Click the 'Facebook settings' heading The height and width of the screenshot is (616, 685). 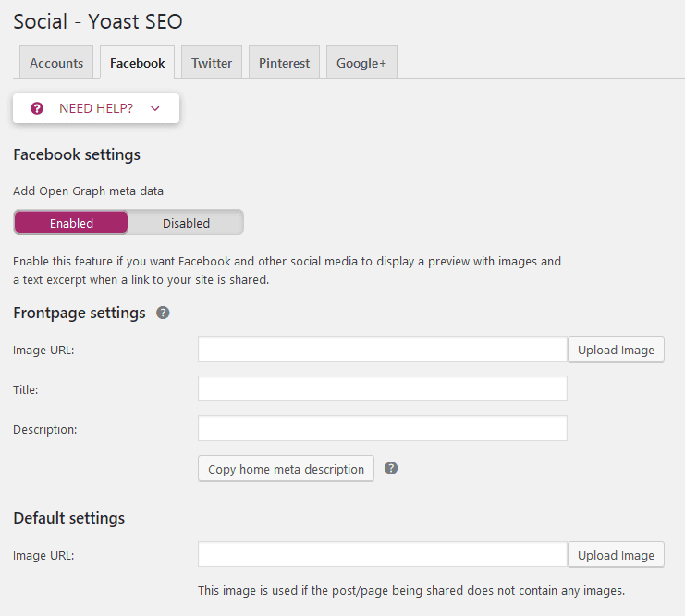77,154
